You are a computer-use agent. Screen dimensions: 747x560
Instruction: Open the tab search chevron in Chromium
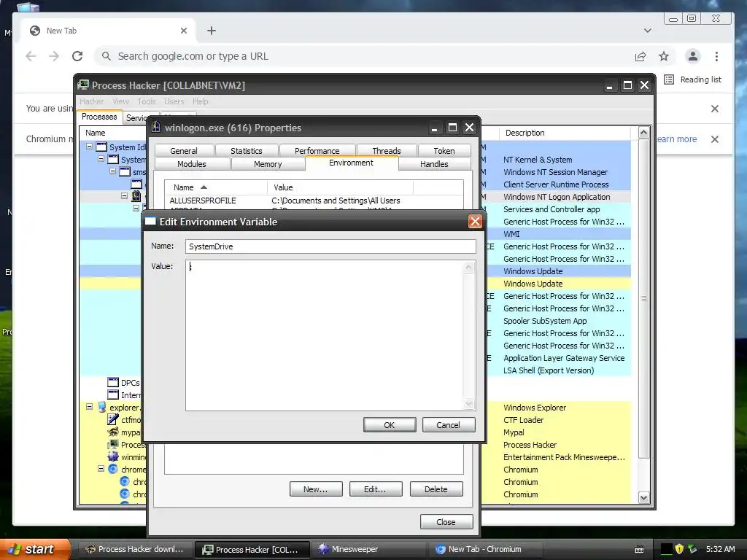tap(648, 31)
